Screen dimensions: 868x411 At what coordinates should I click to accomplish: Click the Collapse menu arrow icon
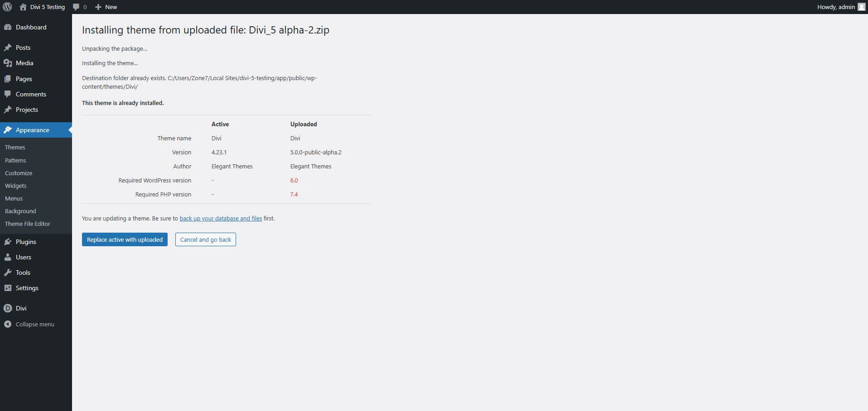click(x=8, y=324)
